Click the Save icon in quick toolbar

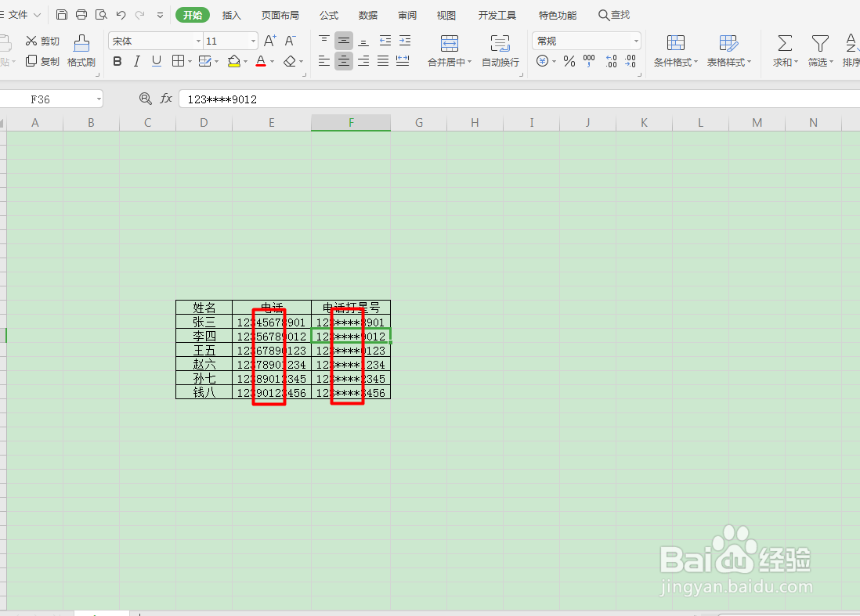(x=62, y=15)
